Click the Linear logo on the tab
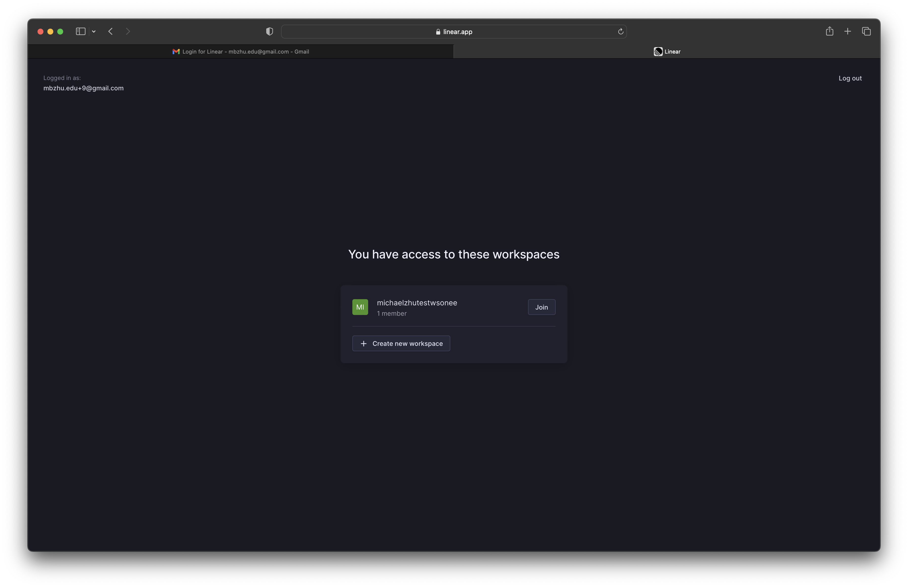Screen dimensions: 908x588 coord(658,52)
